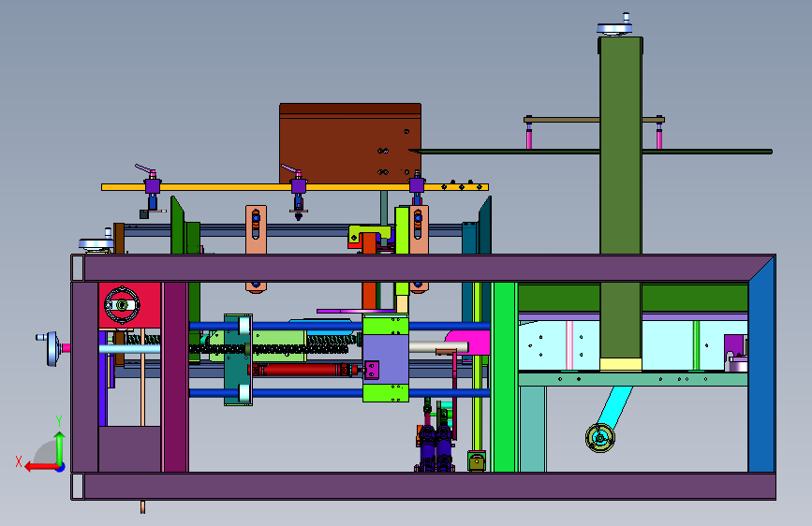Select the bottom purple frame beam
The image size is (812, 526).
pyautogui.click(x=423, y=486)
